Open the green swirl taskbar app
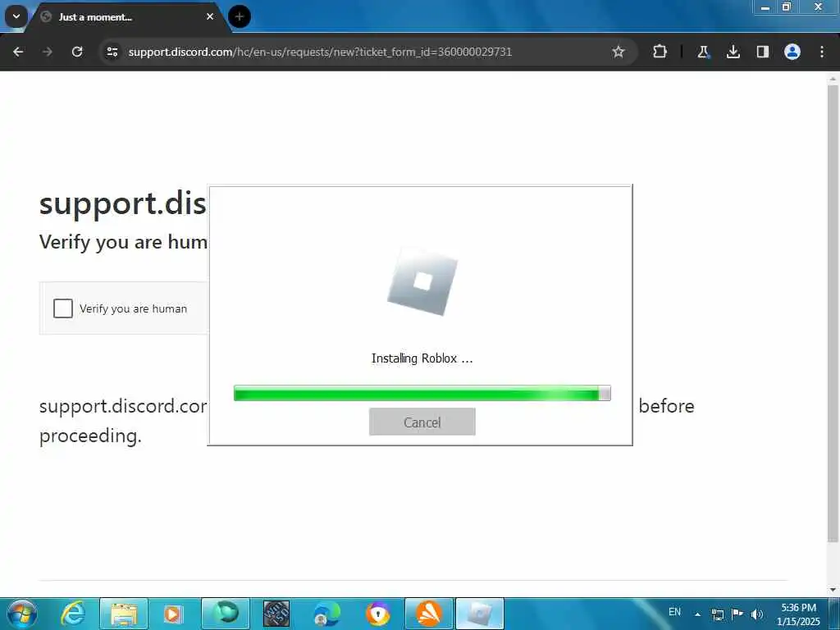 click(226, 614)
